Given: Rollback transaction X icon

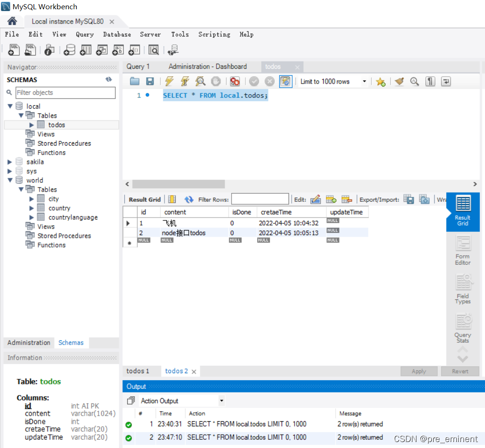Looking at the screenshot, I should 270,81.
